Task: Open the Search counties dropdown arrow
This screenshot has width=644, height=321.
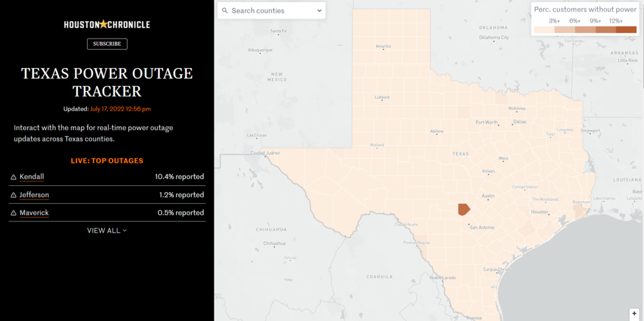Action: tap(319, 11)
